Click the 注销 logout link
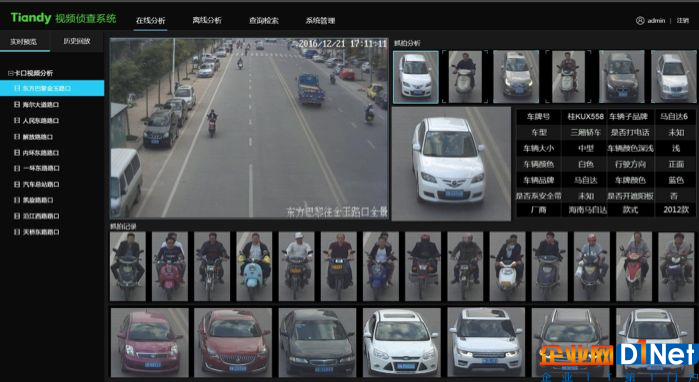The image size is (699, 382). click(x=683, y=21)
